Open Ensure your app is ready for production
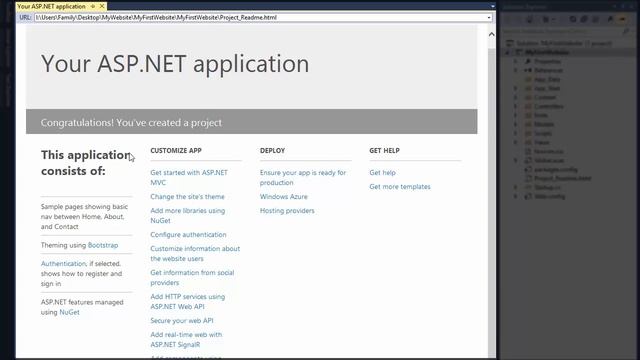Screen dimensions: 640x360 click(x=303, y=178)
